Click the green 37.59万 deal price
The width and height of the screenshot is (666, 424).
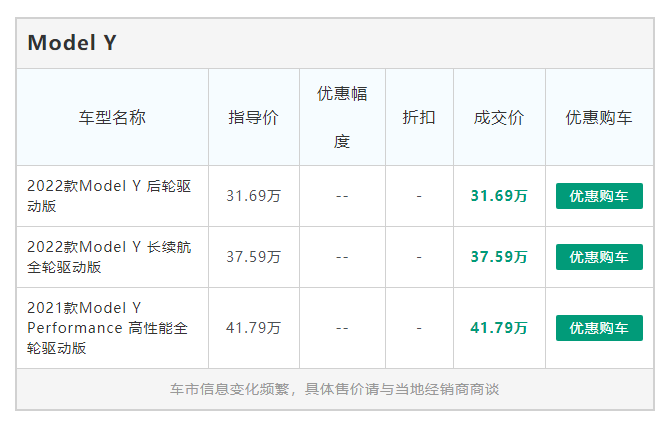(499, 257)
